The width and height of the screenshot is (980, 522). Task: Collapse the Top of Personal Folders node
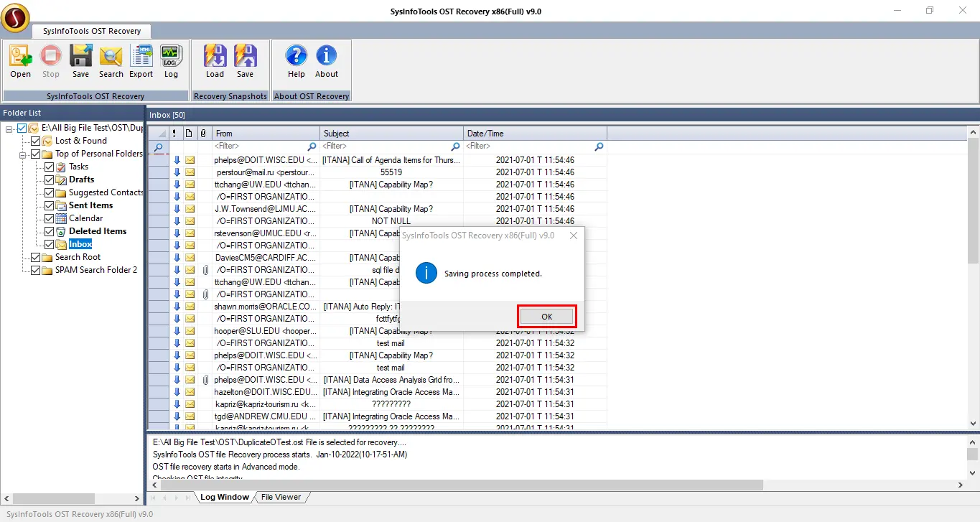pos(23,154)
